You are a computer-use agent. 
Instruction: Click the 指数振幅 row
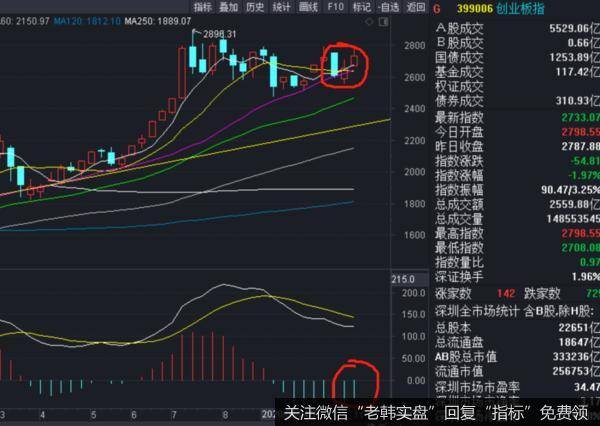pos(517,190)
